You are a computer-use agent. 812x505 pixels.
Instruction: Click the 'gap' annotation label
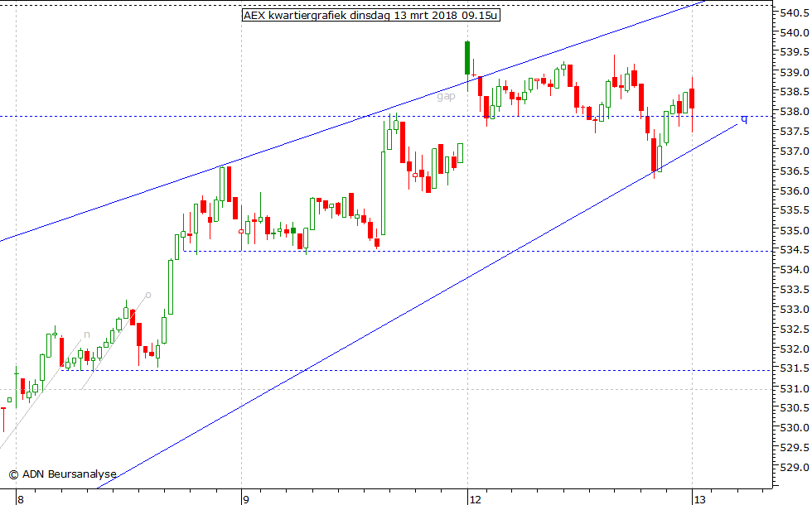[446, 96]
